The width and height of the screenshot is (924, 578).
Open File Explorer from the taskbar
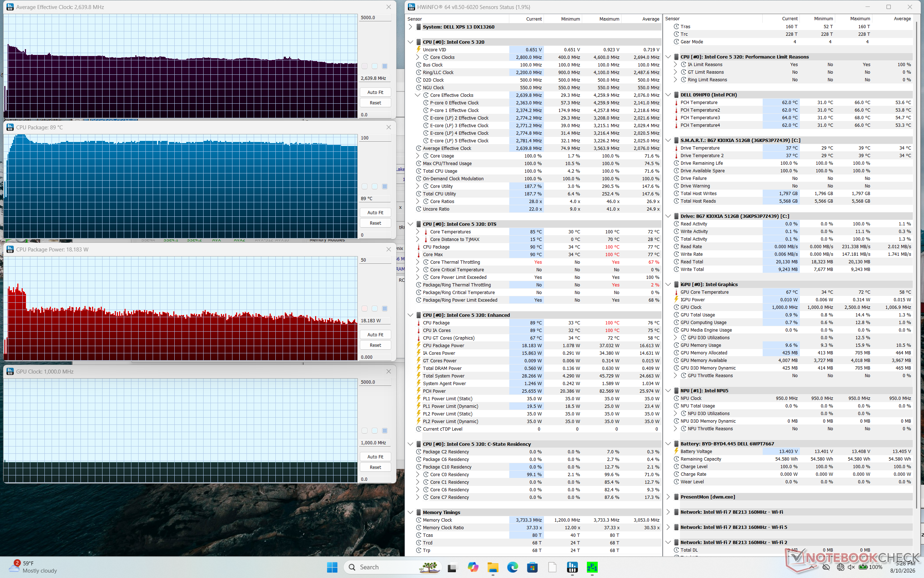click(493, 567)
